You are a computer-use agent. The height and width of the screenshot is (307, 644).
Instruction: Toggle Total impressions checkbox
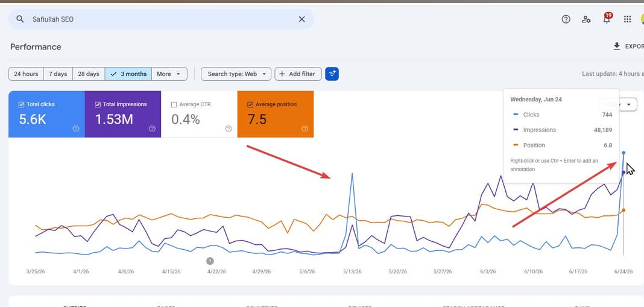pos(98,105)
